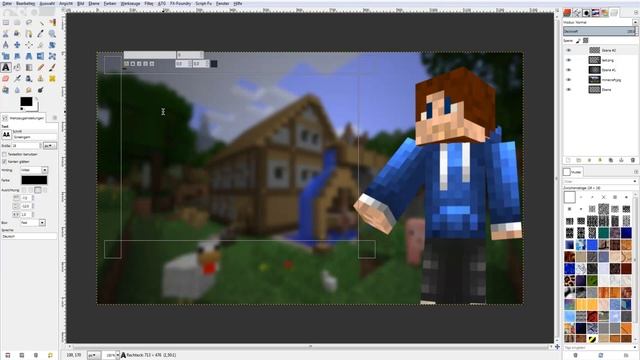Uncheck the Kanten glätten checkbox
640x360 pixels.
4,162
